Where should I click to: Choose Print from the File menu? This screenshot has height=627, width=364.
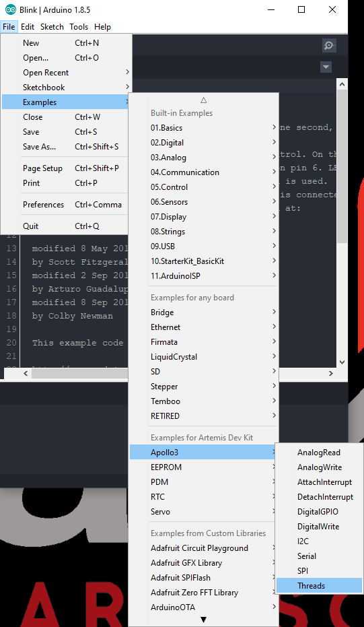click(x=66, y=183)
